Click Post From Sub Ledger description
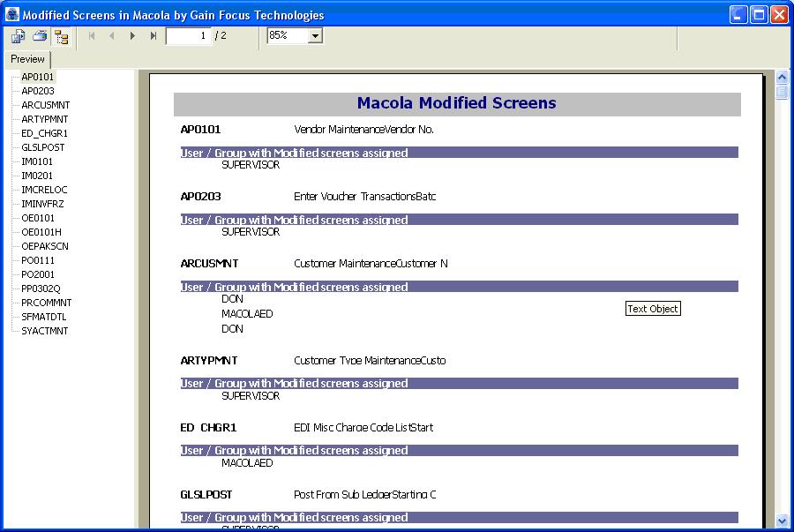794x532 pixels. (x=364, y=495)
